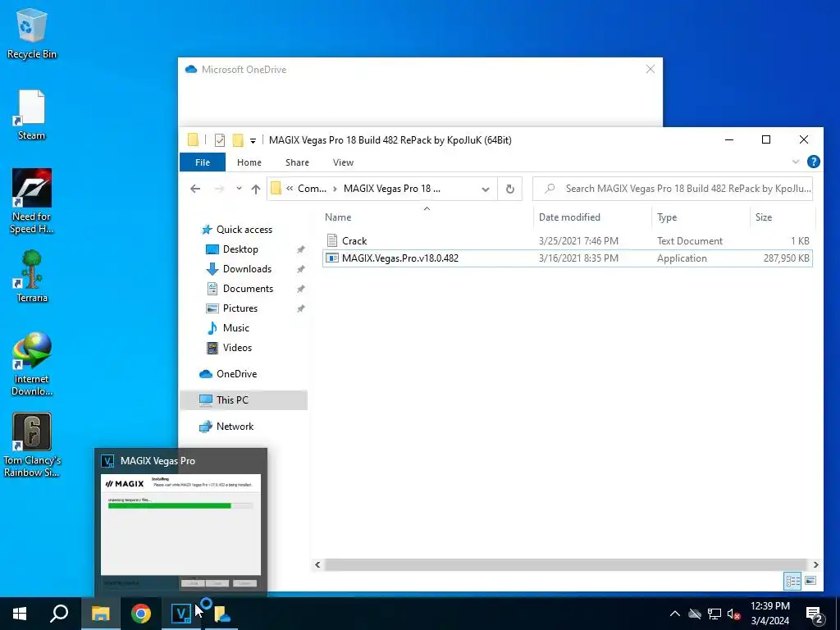Click the OneDrive tray icon
Image resolution: width=840 pixels, height=630 pixels.
[x=695, y=614]
